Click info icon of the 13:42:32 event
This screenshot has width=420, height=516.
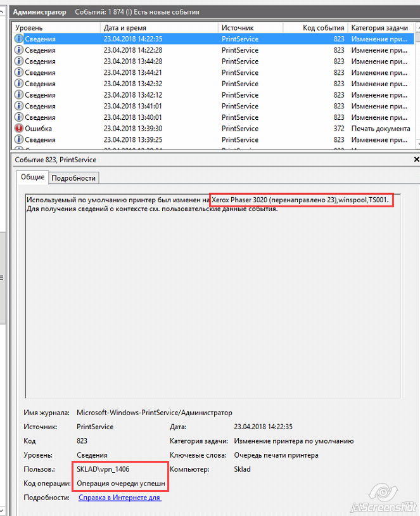(19, 84)
